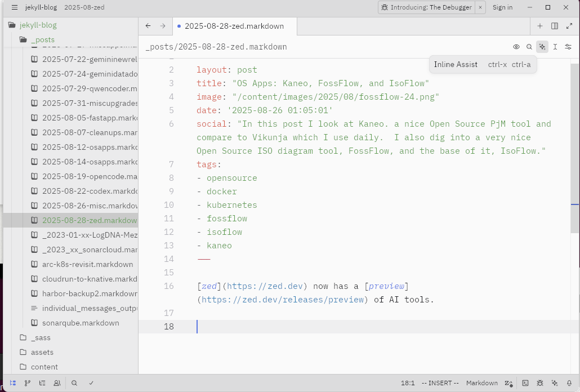The width and height of the screenshot is (580, 392).
Task: Open notifications bell icon
Action: (x=569, y=383)
